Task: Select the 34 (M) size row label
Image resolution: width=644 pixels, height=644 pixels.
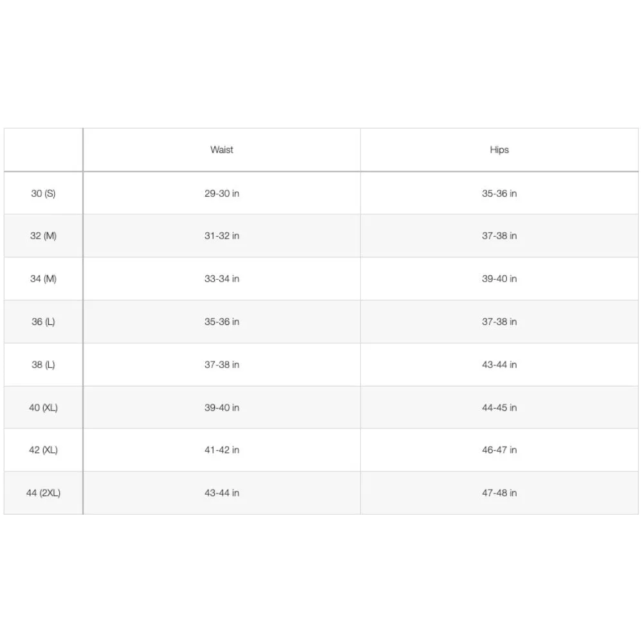Action: click(43, 279)
